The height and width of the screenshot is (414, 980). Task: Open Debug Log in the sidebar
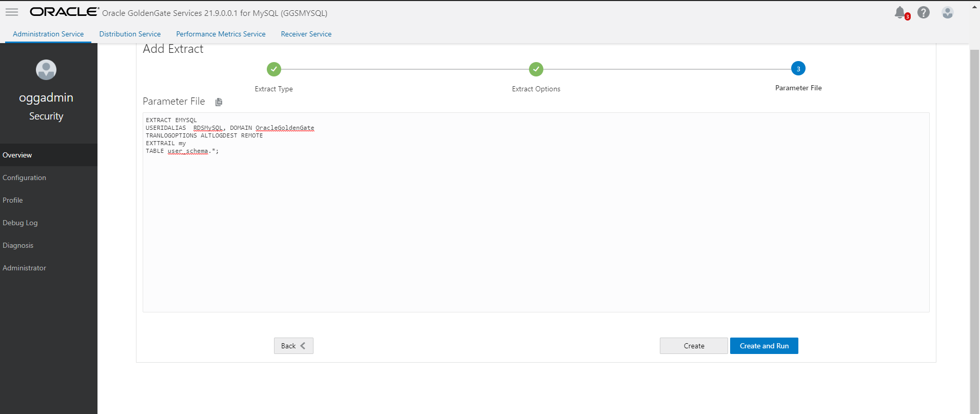click(x=49, y=223)
